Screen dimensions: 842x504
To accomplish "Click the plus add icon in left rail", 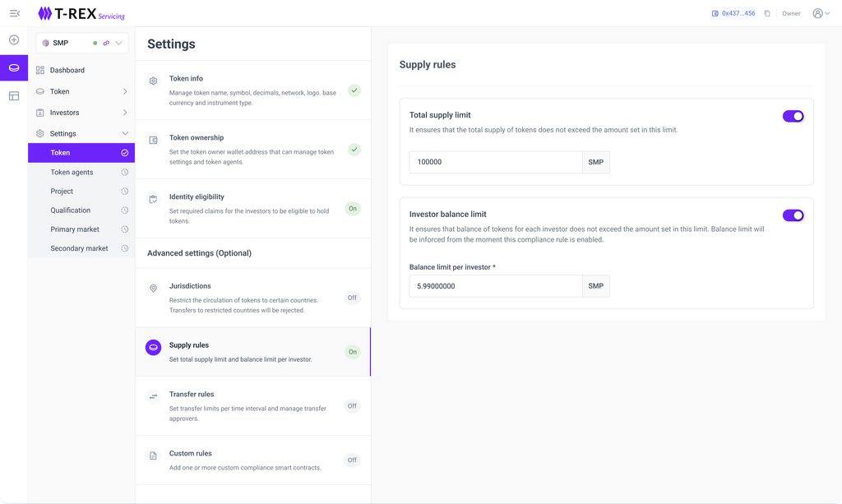I will (x=14, y=39).
